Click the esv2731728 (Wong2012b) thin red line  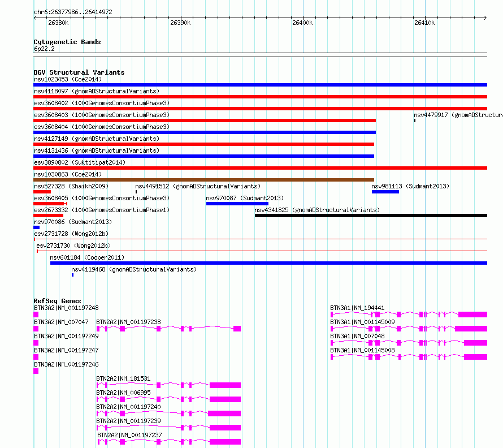tap(260, 239)
